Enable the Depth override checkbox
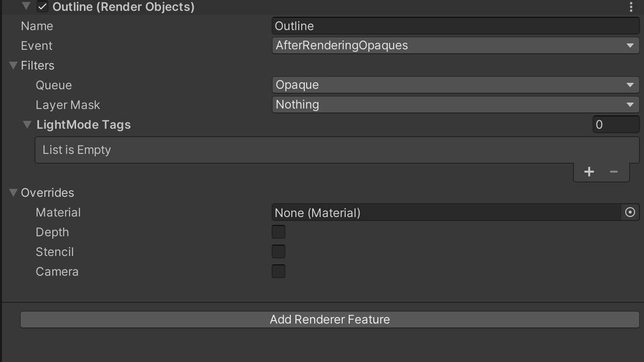644x362 pixels. [x=279, y=232]
